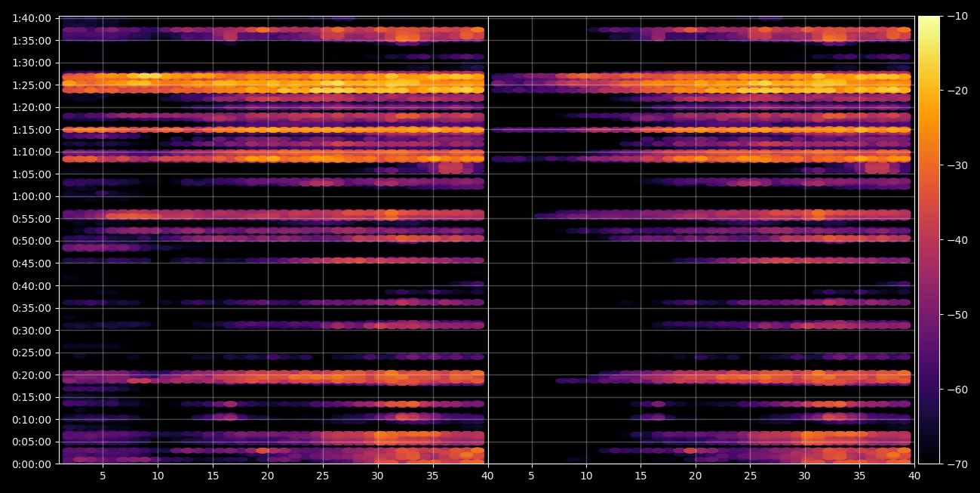
Task: Click the 0:15:00 y-axis tick label
Action: pyautogui.click(x=32, y=396)
